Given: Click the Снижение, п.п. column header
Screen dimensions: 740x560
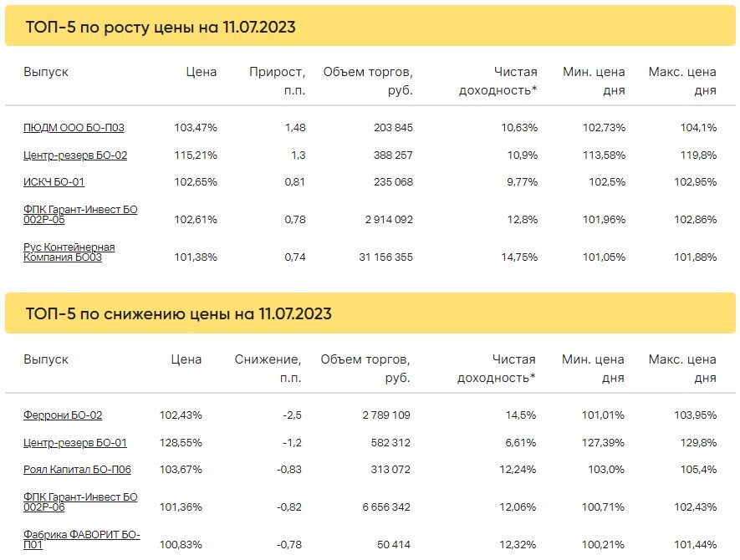Looking at the screenshot, I should pyautogui.click(x=268, y=368).
